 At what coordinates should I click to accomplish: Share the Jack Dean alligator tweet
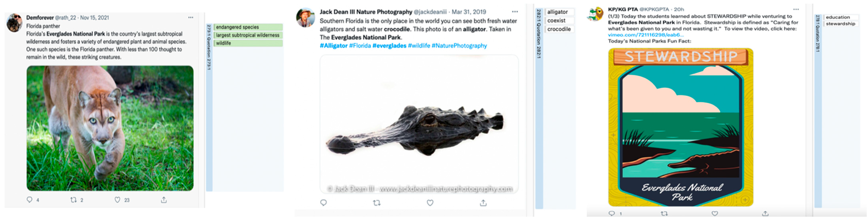[483, 203]
